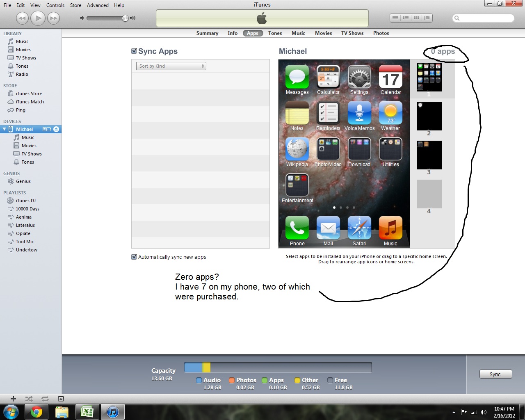
Task: Switch to the Tones tab
Action: [275, 33]
